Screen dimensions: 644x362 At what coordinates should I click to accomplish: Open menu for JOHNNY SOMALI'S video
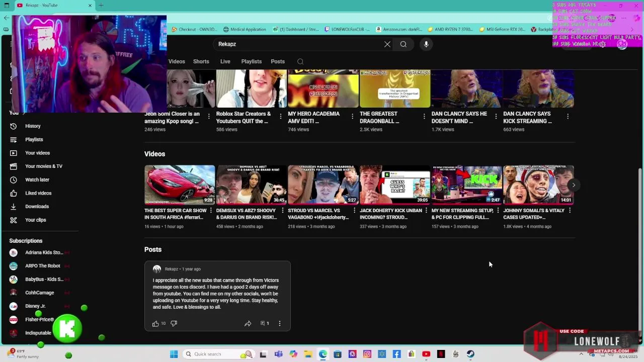tap(570, 211)
